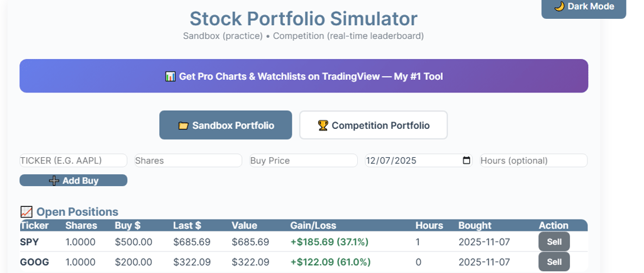Click the 12/07/2025 date text
Image resolution: width=644 pixels, height=273 pixels.
[392, 160]
